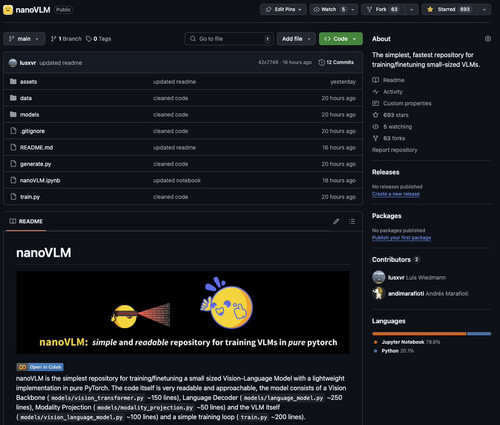Image resolution: width=500 pixels, height=425 pixels.
Task: Open the Releases heading link
Action: pyautogui.click(x=386, y=172)
